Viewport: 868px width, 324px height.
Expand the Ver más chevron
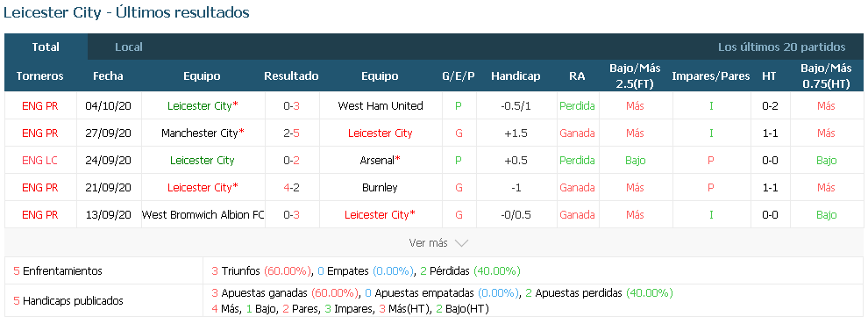point(461,243)
